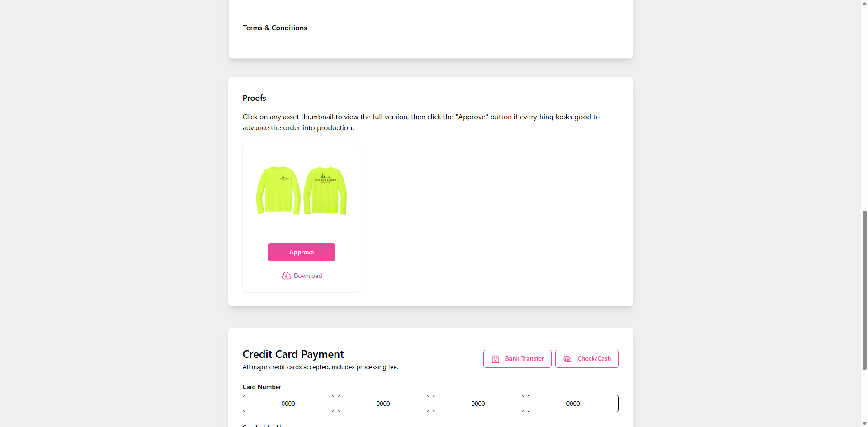Click the scrollbar track above the thumb

click(864, 108)
